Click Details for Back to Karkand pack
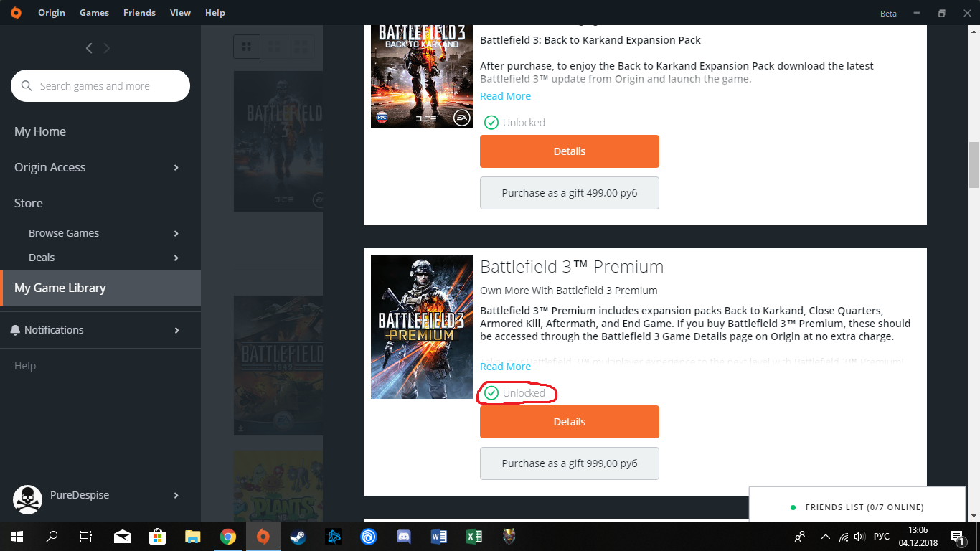Screen dimensions: 980x551 click(x=570, y=151)
